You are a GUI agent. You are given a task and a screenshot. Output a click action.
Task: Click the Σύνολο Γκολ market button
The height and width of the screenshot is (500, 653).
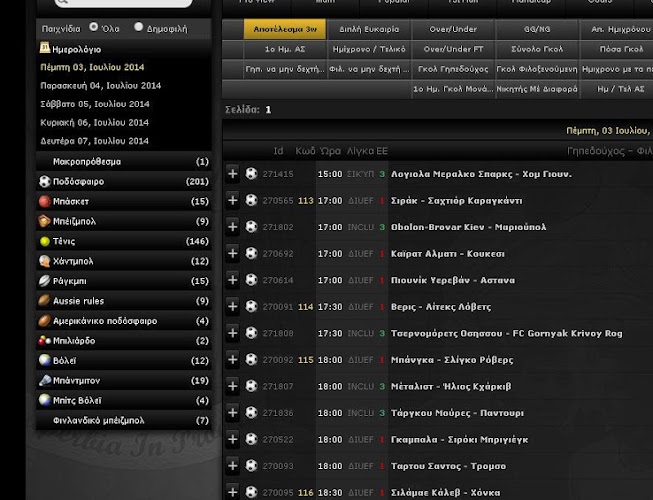(534, 48)
